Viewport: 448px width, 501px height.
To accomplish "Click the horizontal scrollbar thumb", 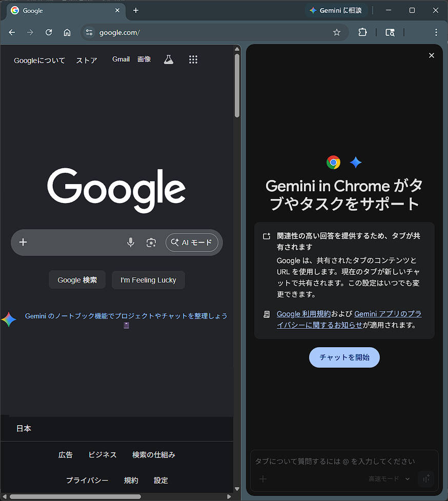I will click(x=75, y=496).
